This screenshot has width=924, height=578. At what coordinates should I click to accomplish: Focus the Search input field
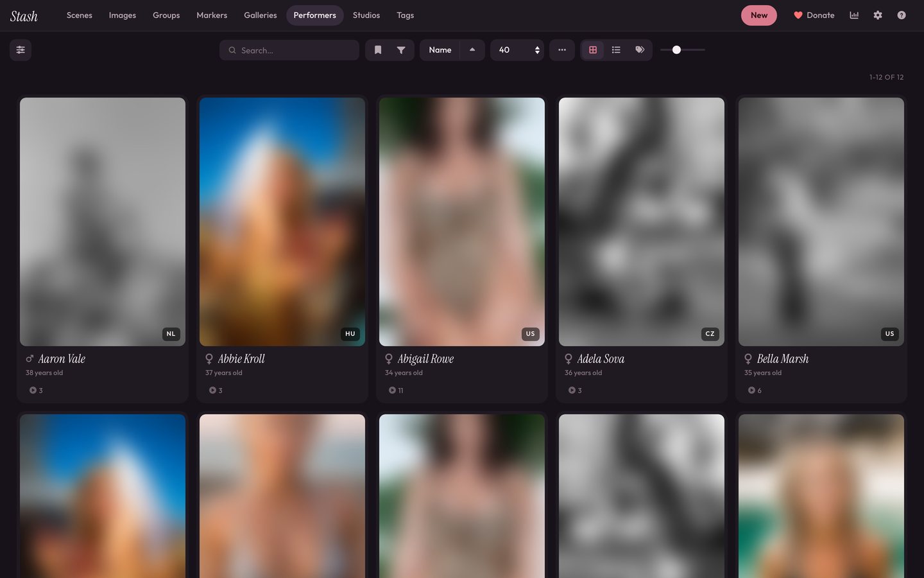click(x=289, y=50)
